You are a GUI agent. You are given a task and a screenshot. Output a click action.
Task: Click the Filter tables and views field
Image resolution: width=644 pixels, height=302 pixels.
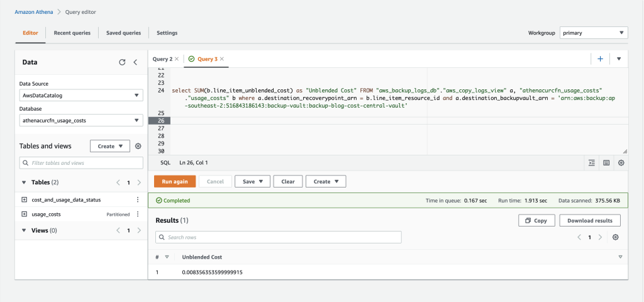pos(81,163)
